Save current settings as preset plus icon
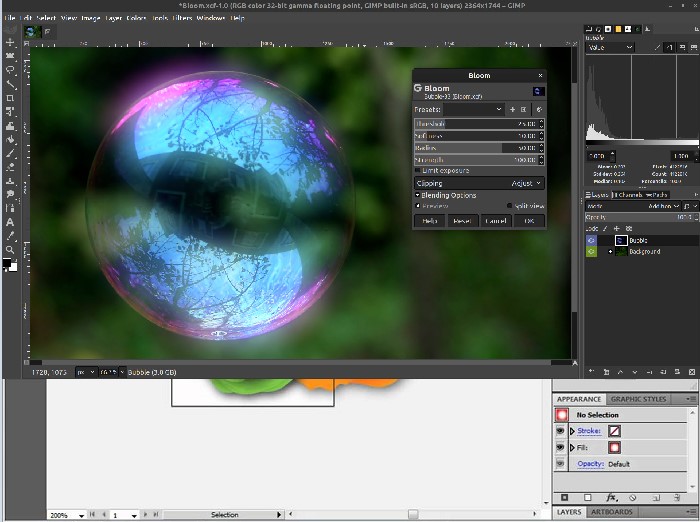The width and height of the screenshot is (700, 522). 512,109
